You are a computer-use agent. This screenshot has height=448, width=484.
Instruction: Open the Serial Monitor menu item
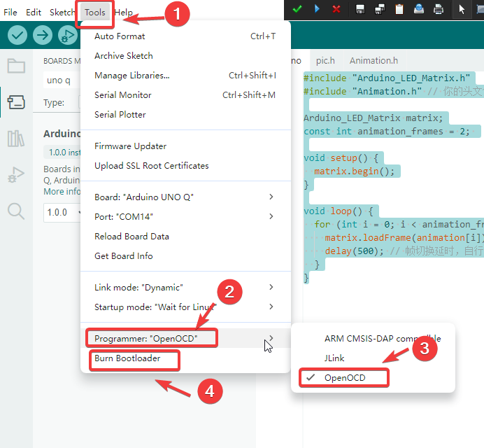click(x=185, y=95)
